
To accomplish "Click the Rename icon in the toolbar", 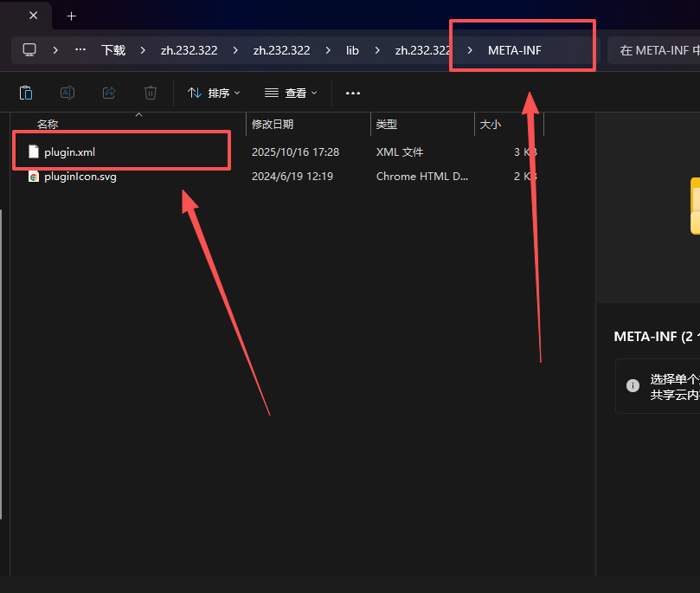I will pyautogui.click(x=67, y=93).
